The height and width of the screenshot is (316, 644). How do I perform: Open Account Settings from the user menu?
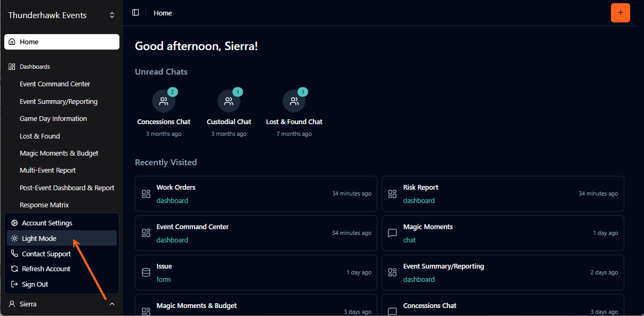(x=47, y=223)
